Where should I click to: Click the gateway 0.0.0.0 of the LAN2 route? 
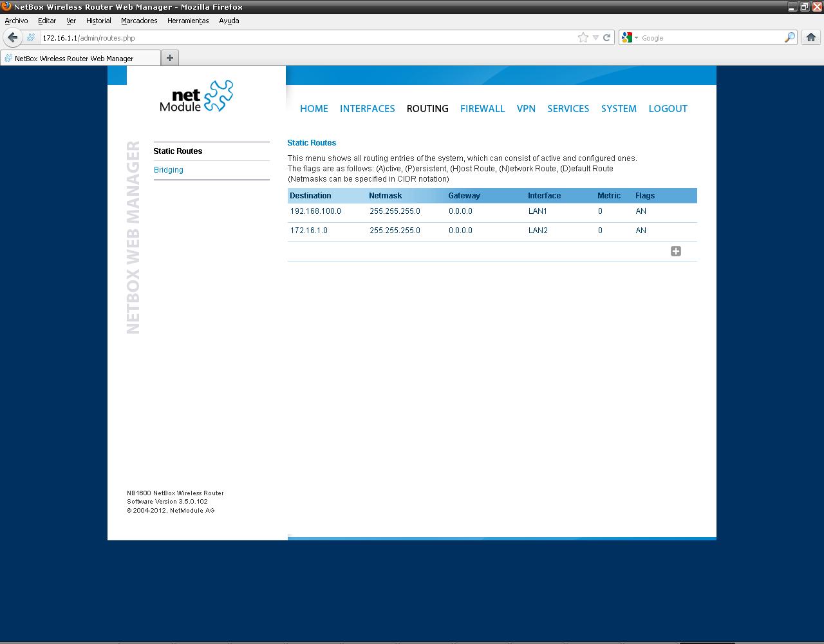point(460,231)
